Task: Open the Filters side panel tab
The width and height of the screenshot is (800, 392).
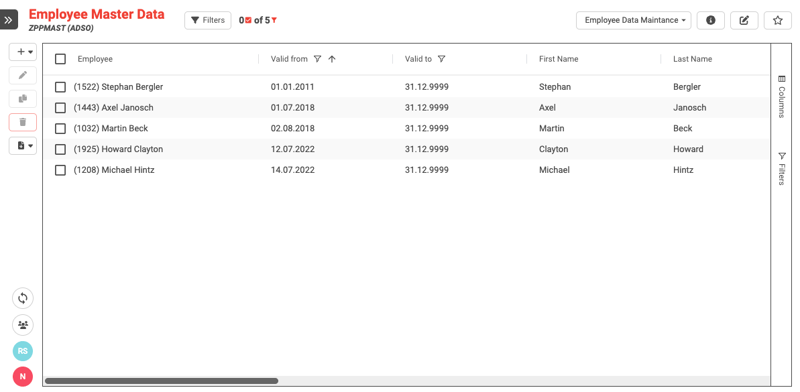Action: (x=781, y=168)
